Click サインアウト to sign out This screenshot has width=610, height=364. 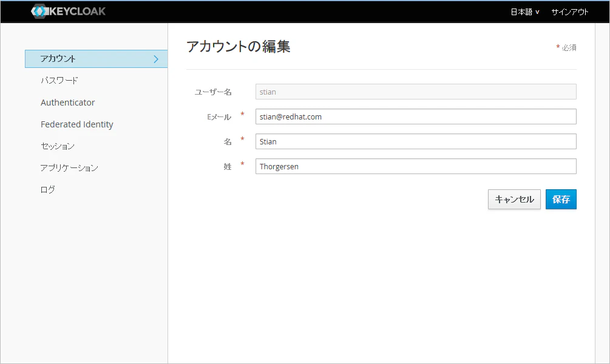pos(569,12)
